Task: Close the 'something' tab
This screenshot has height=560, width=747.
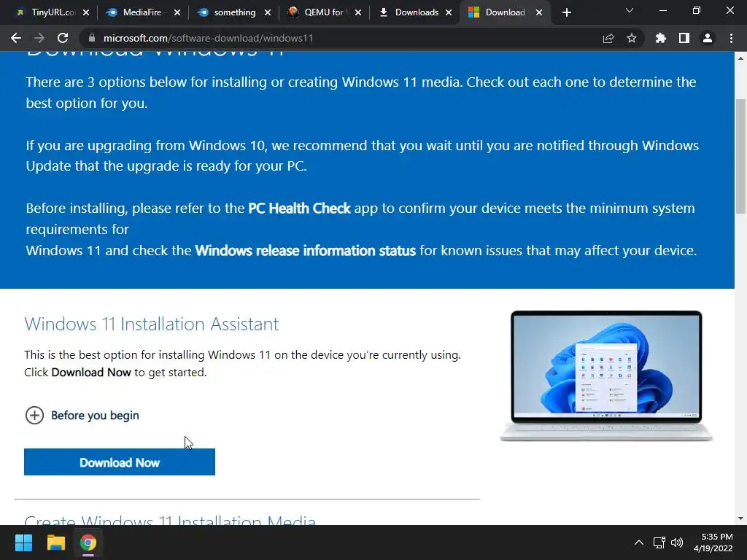Action: (x=267, y=12)
